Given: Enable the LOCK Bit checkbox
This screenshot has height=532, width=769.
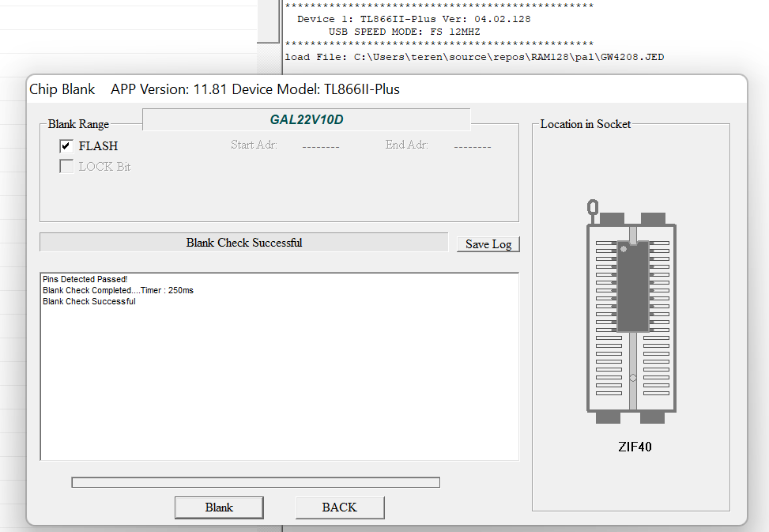Looking at the screenshot, I should click(x=66, y=167).
